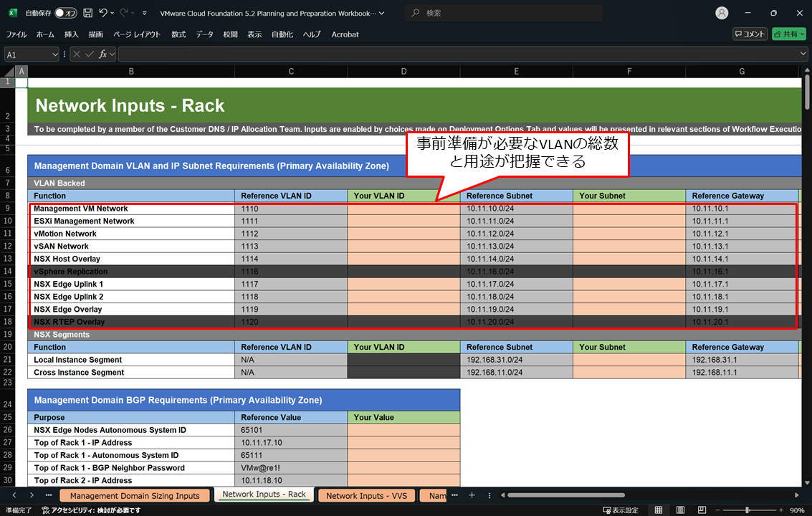This screenshot has height=516, width=812.
Task: Open the データ ribbon tab
Action: 204,34
